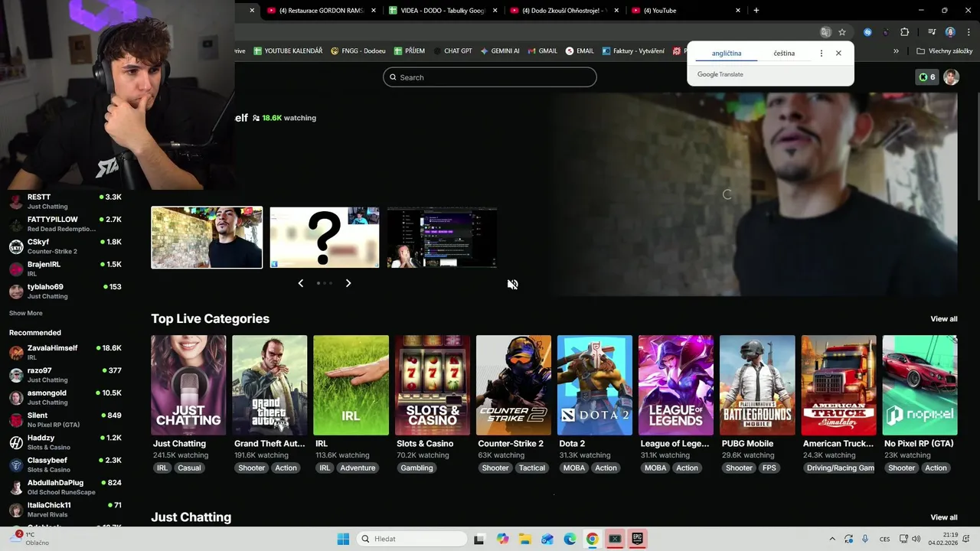This screenshot has width=980, height=551.
Task: Open Windows Start menu
Action: (343, 539)
